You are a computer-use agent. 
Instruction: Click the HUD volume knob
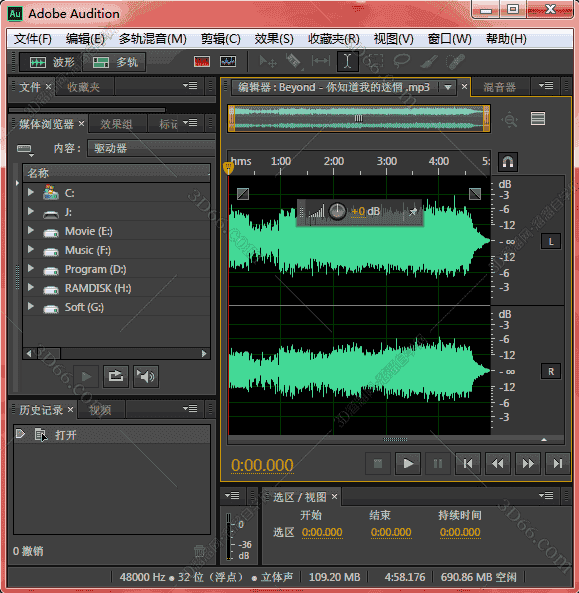click(x=337, y=211)
